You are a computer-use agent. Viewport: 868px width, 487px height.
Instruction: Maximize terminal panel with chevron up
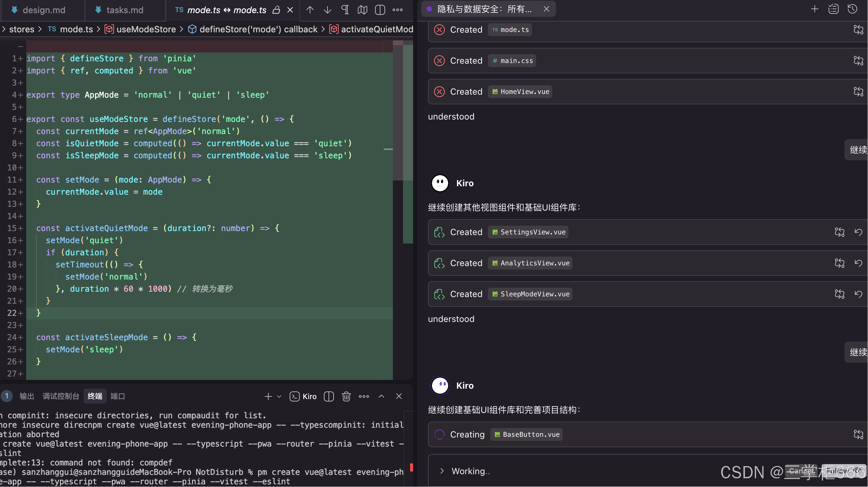pyautogui.click(x=381, y=396)
